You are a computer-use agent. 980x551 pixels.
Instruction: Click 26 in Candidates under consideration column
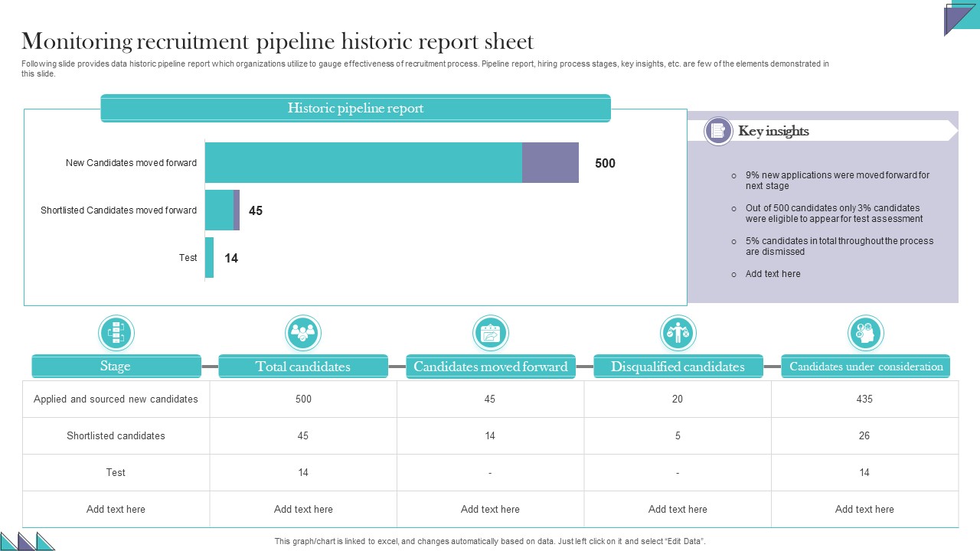point(864,436)
